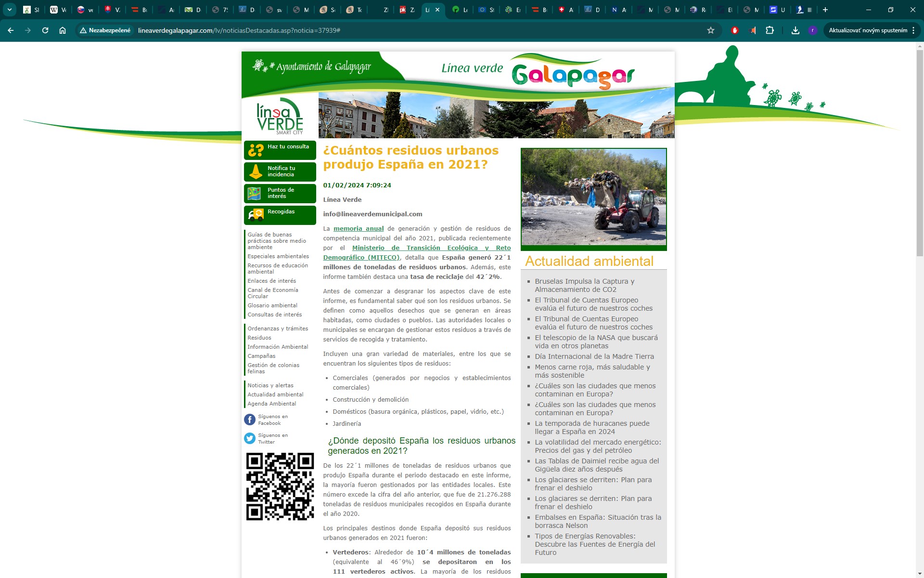Image resolution: width=924 pixels, height=578 pixels.
Task: Click the Twitter icon
Action: coord(250,438)
